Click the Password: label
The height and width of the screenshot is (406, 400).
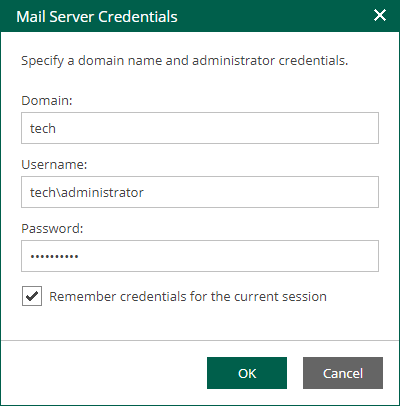[x=52, y=228]
